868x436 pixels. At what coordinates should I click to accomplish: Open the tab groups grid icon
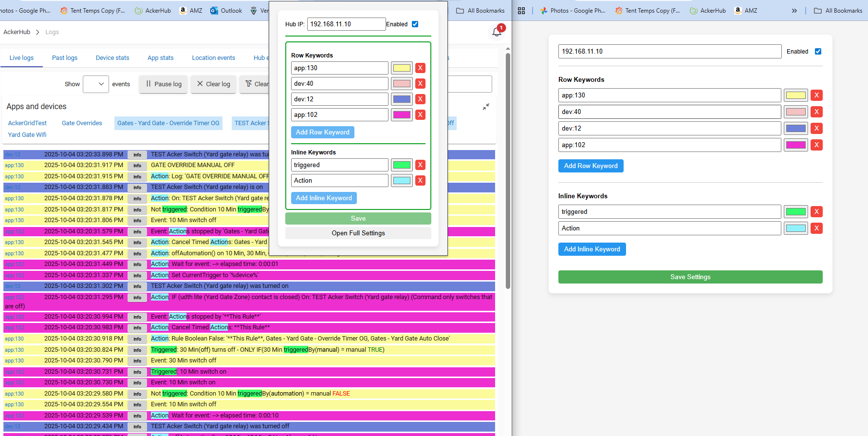tap(521, 11)
